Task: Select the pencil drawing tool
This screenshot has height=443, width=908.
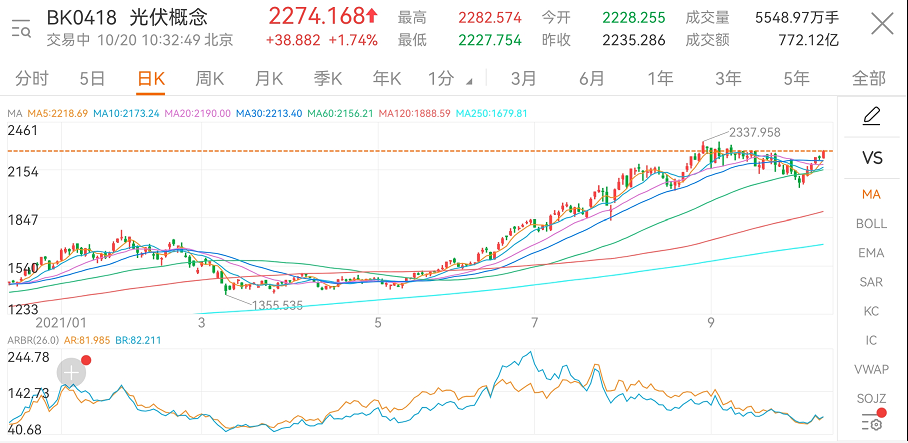Action: (871, 117)
